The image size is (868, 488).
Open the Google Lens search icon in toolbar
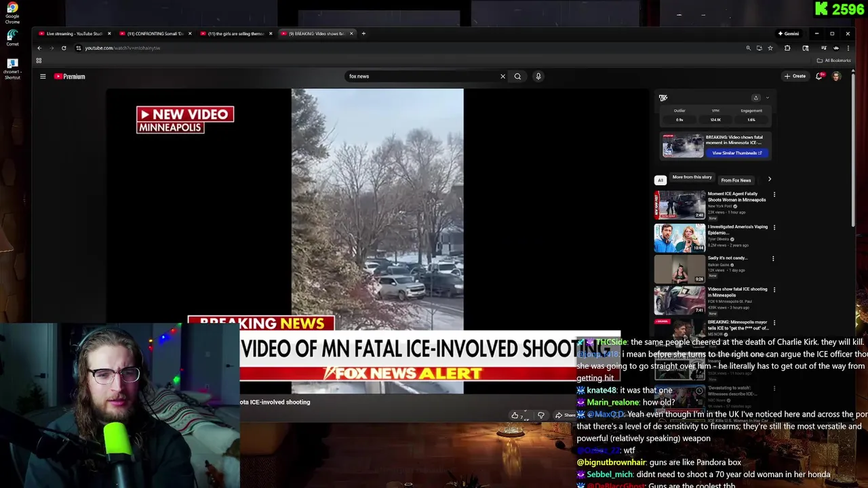[806, 48]
